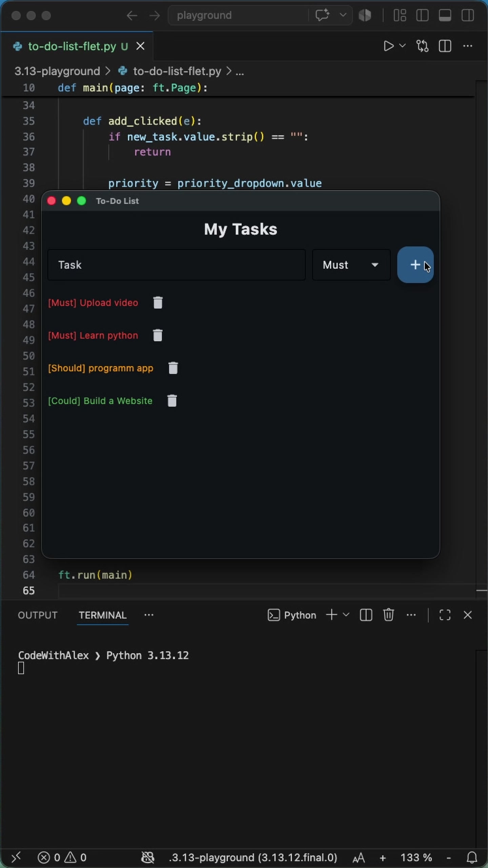Screen dimensions: 488x868
Task: Toggle the secondary sidebar
Action: [467, 15]
